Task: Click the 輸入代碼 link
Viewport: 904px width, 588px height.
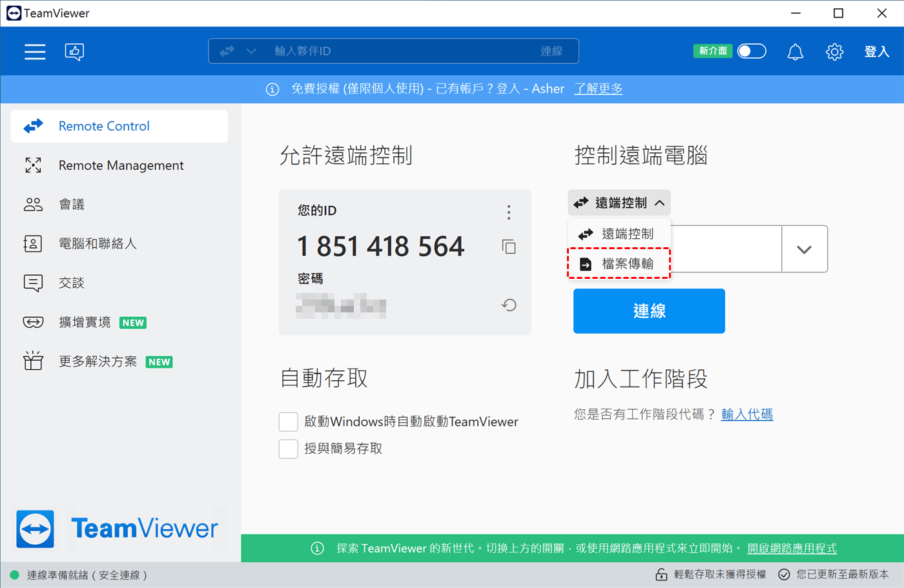Action: tap(747, 414)
